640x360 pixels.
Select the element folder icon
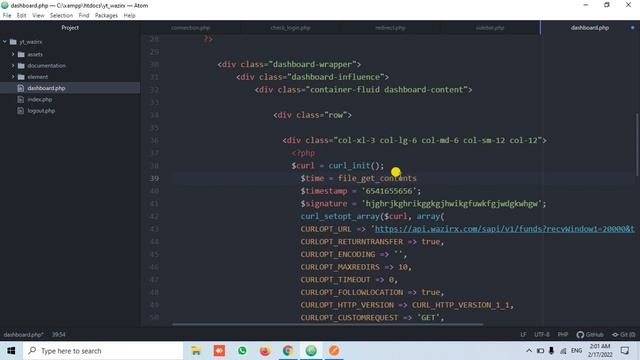point(21,77)
